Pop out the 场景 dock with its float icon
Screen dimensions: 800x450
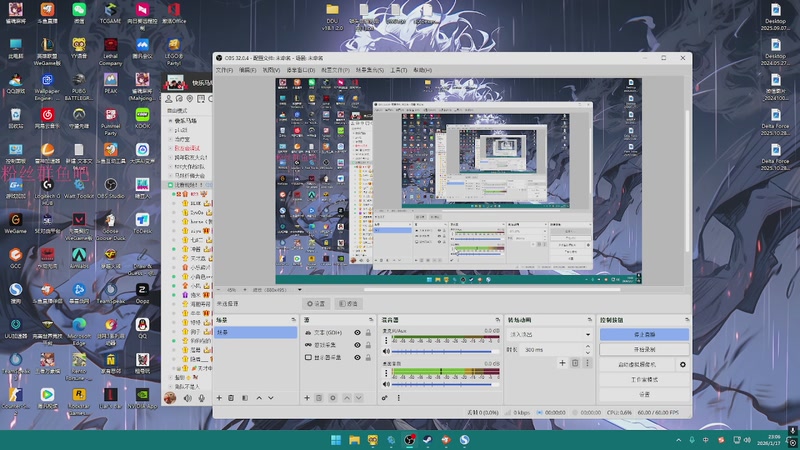(x=293, y=320)
